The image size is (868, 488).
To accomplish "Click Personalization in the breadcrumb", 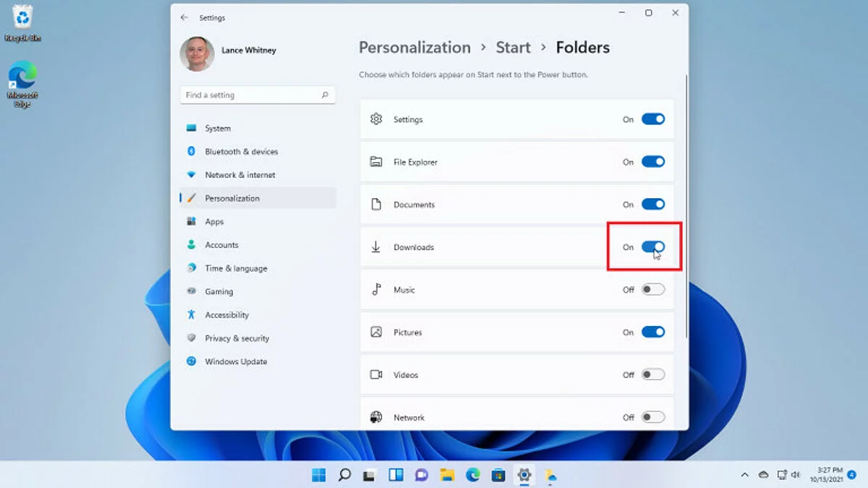I will pyautogui.click(x=414, y=48).
